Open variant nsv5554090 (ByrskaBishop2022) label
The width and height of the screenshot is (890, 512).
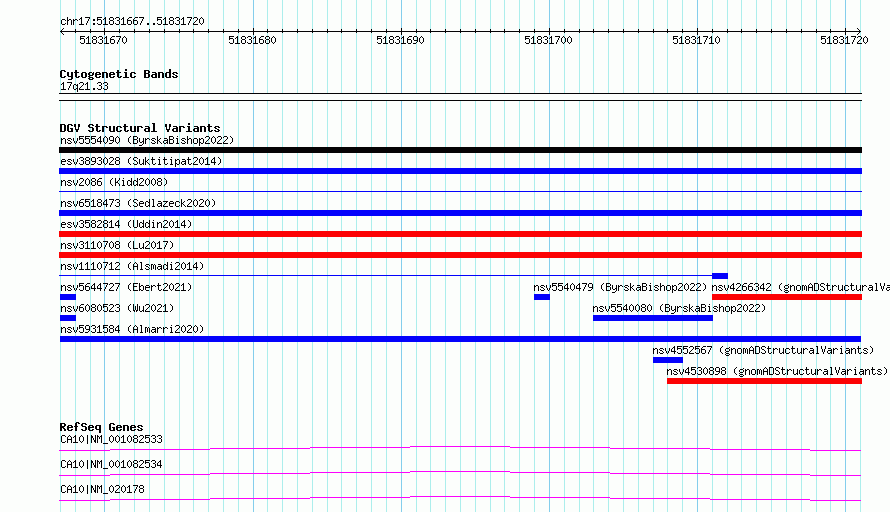[x=147, y=140]
